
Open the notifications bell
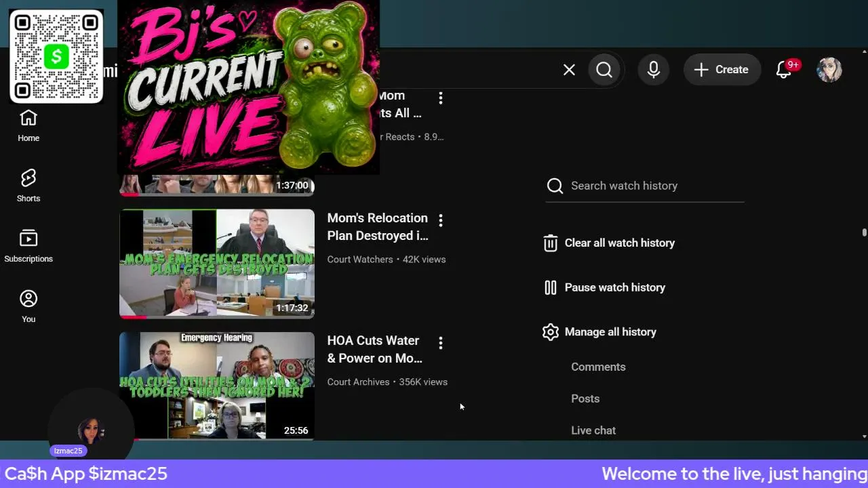(x=785, y=70)
